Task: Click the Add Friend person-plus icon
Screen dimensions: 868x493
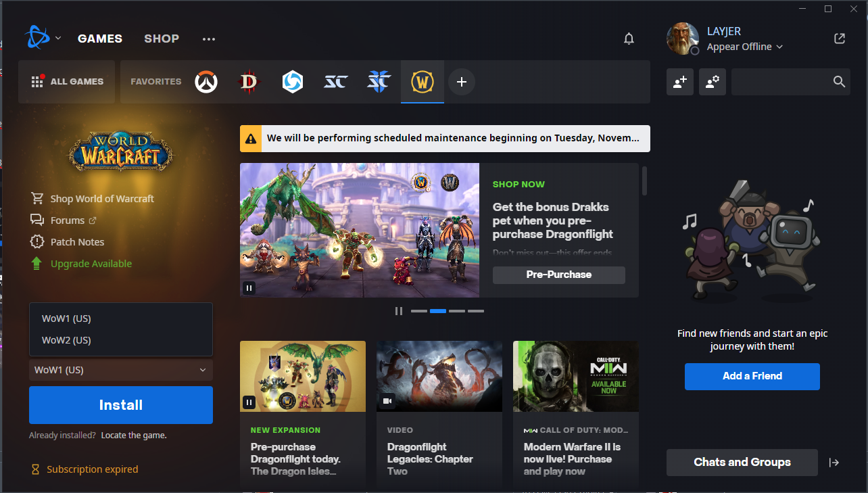Action: tap(680, 82)
